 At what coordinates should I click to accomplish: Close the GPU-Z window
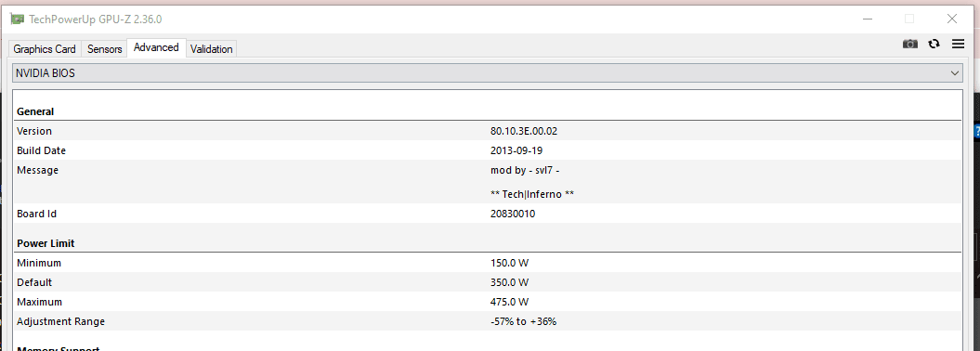click(x=952, y=19)
